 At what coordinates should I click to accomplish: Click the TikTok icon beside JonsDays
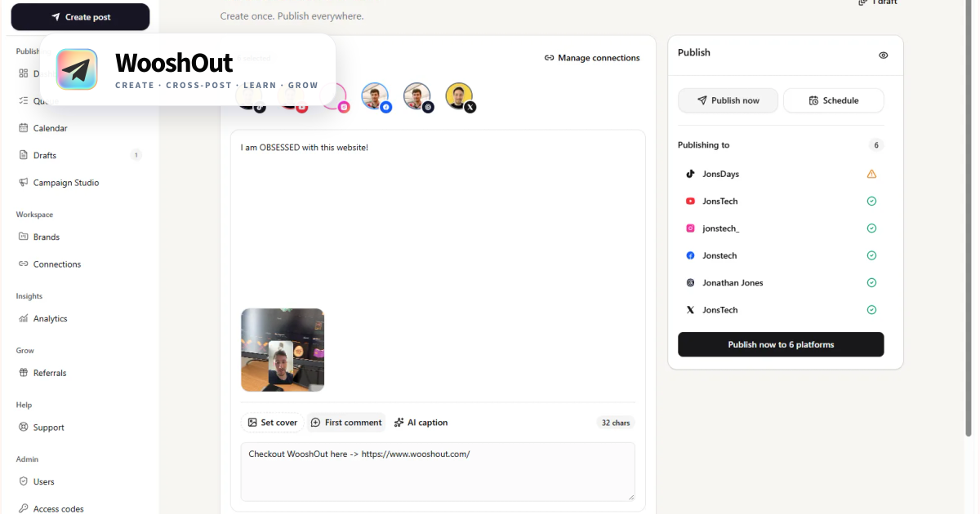click(690, 174)
